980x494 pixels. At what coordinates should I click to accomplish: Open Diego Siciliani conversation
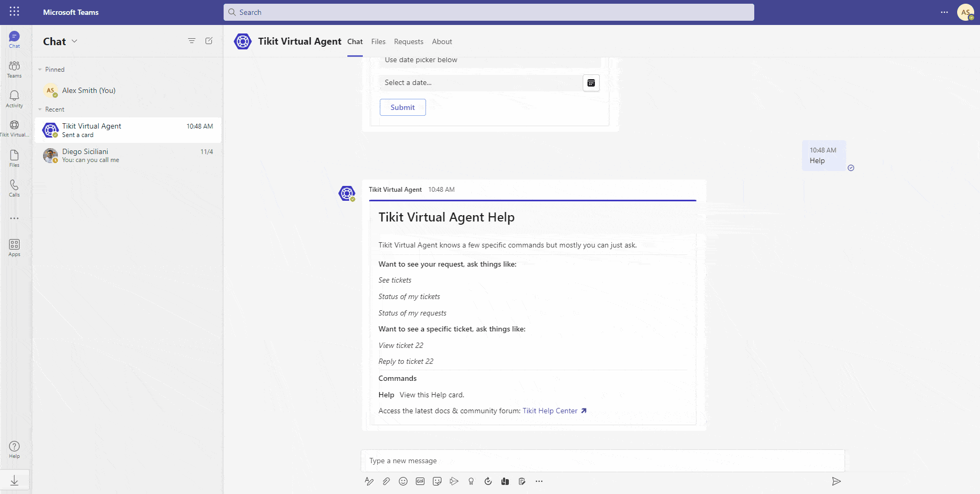(128, 156)
